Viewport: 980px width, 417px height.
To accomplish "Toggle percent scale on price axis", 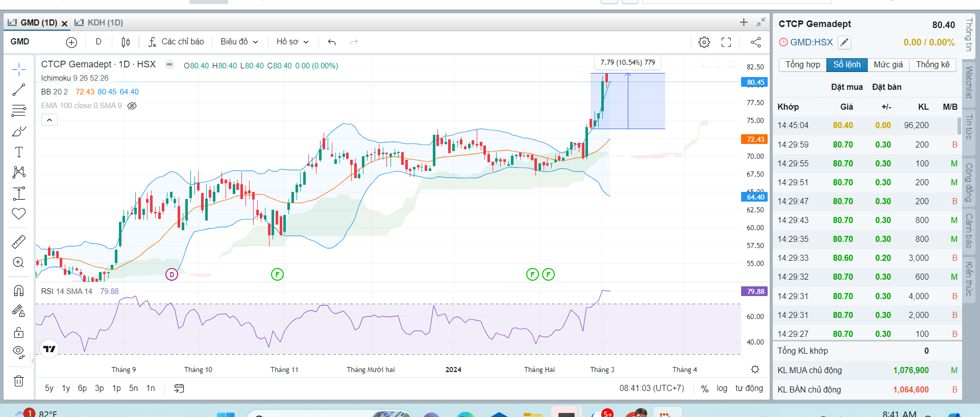I will [x=705, y=388].
